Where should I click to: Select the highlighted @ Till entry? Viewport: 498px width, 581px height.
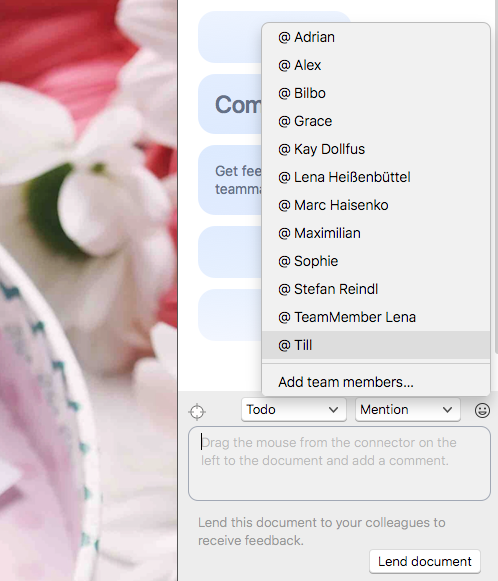376,345
